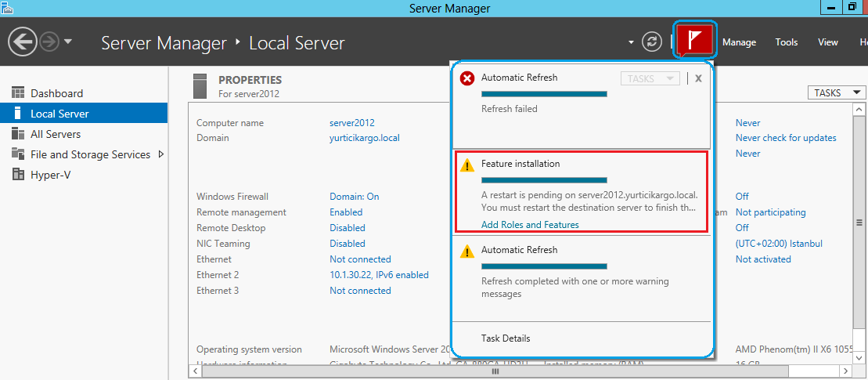Click the red error icon for Refresh failed

(467, 78)
